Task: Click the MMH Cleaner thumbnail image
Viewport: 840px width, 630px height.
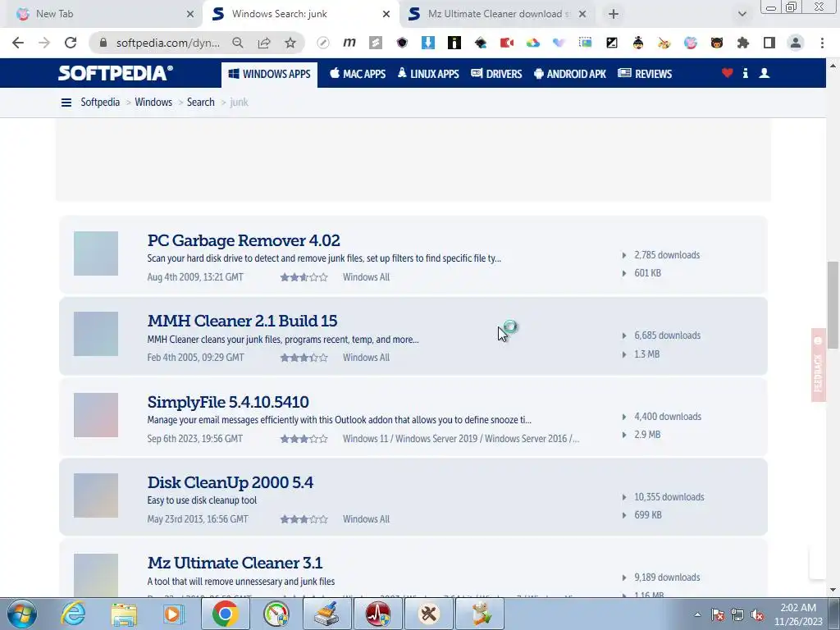Action: coord(96,334)
